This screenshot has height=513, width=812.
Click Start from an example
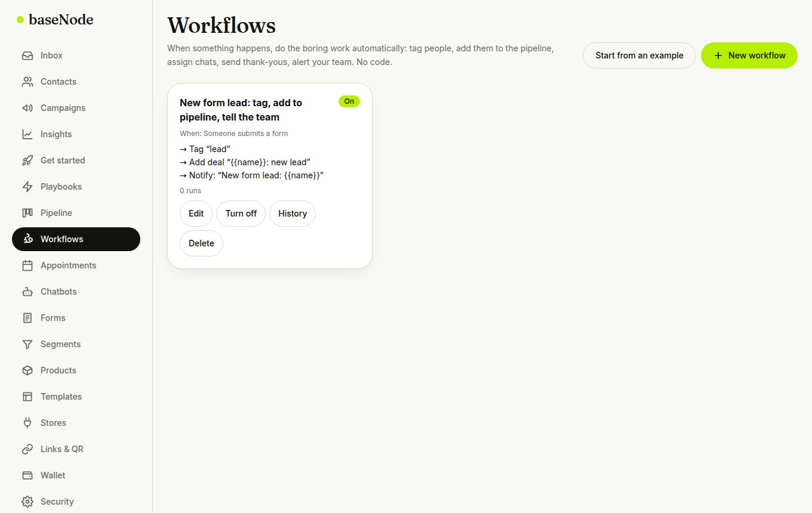click(639, 55)
